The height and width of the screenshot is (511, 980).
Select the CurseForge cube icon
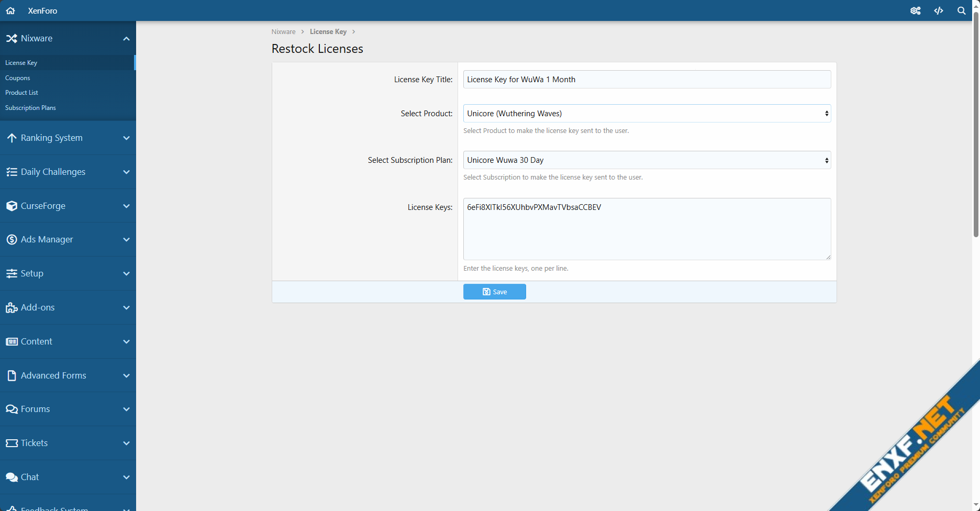(x=12, y=206)
